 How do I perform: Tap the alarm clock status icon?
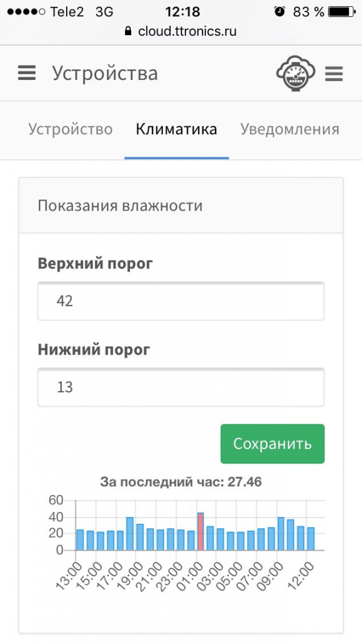point(280,11)
